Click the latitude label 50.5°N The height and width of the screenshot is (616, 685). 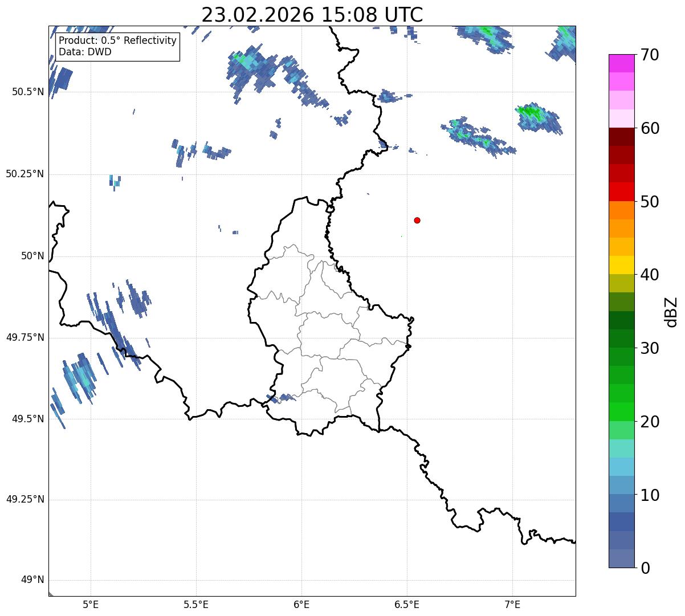coord(28,92)
